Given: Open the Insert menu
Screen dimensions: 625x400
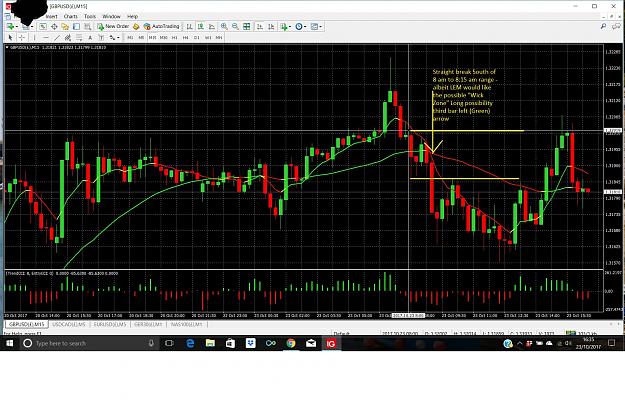Looking at the screenshot, I should tap(51, 16).
